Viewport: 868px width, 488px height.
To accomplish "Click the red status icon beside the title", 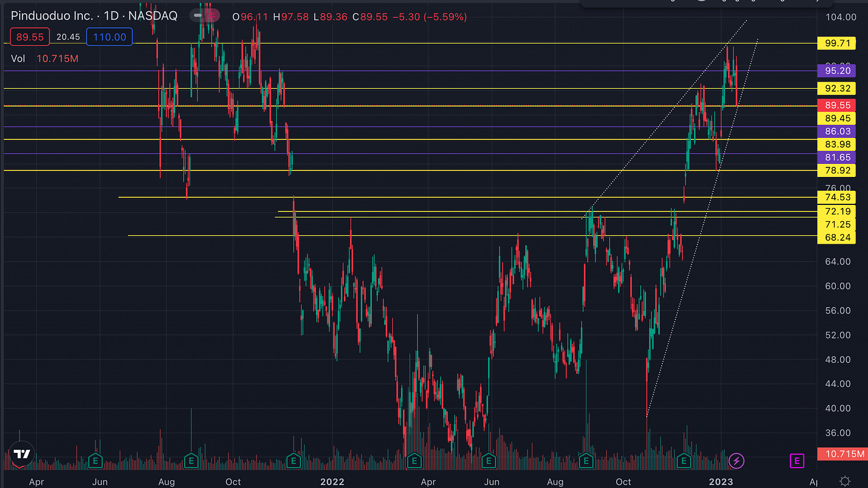I will click(x=213, y=16).
